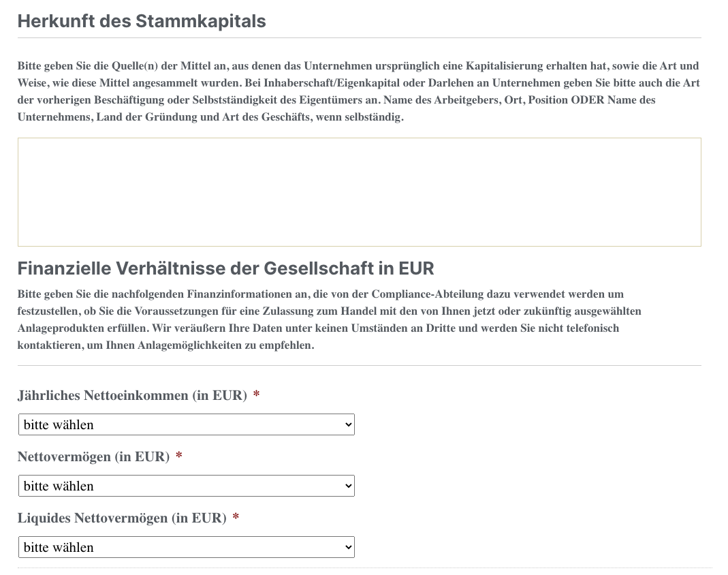Click the arrow on Liquides Nettovermögen select
The width and height of the screenshot is (728, 575).
click(348, 547)
